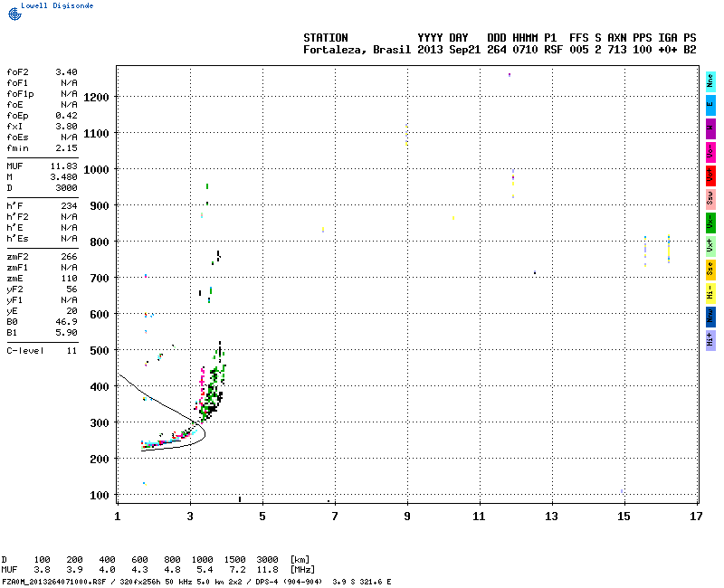The height and width of the screenshot is (588, 724).
Task: Click the 500 km height axis label
Action: click(x=100, y=351)
